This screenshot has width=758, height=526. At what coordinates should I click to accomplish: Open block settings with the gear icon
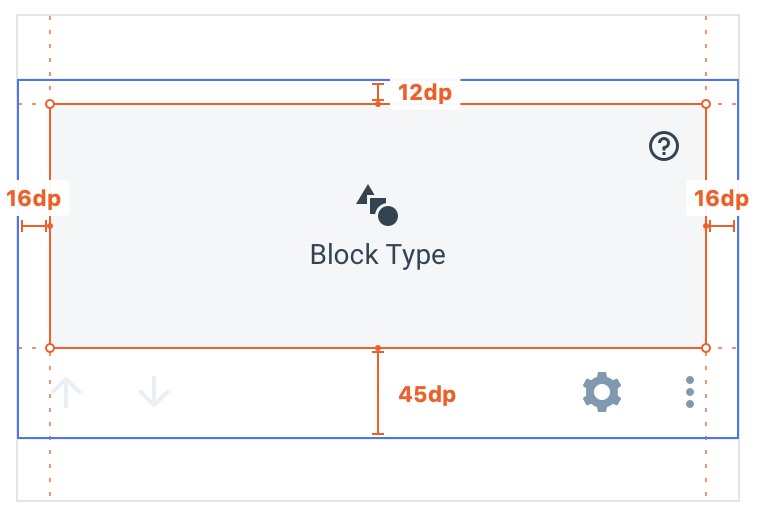pos(602,392)
